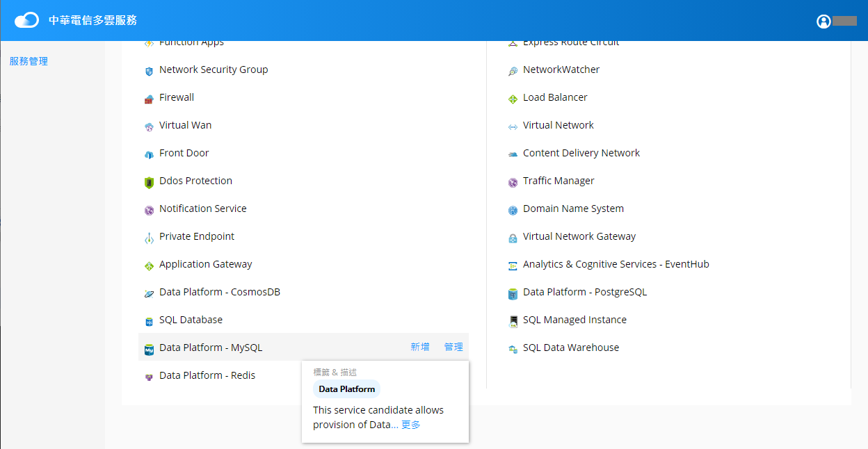This screenshot has height=449, width=868.
Task: Click the Load Balancer icon
Action: tap(513, 99)
